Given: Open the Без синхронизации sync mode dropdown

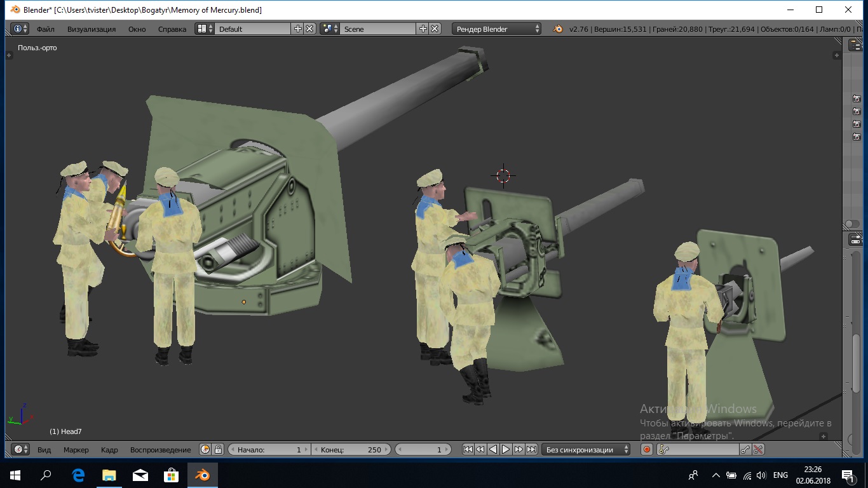Looking at the screenshot, I should point(586,449).
